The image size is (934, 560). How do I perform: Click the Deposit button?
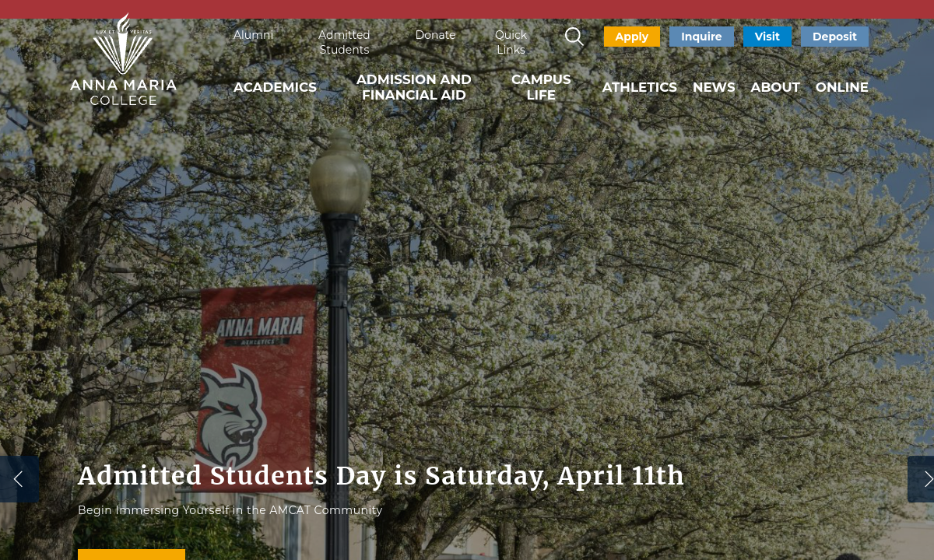point(834,37)
